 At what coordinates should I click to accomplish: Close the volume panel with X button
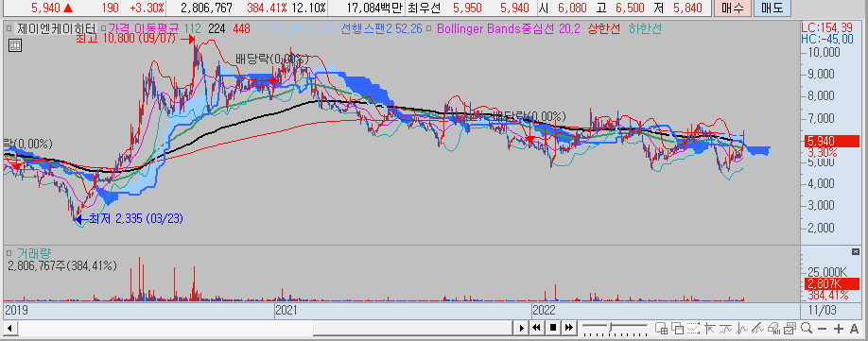click(x=856, y=251)
